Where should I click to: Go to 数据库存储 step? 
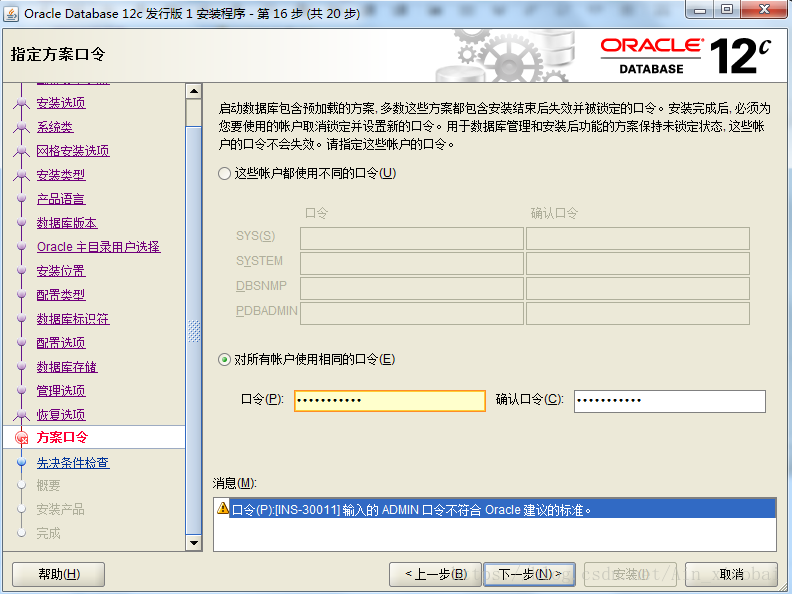(67, 367)
